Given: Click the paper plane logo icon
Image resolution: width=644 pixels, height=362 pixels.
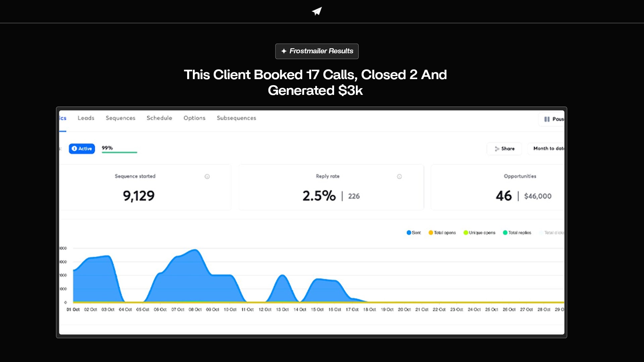Looking at the screenshot, I should [x=317, y=11].
